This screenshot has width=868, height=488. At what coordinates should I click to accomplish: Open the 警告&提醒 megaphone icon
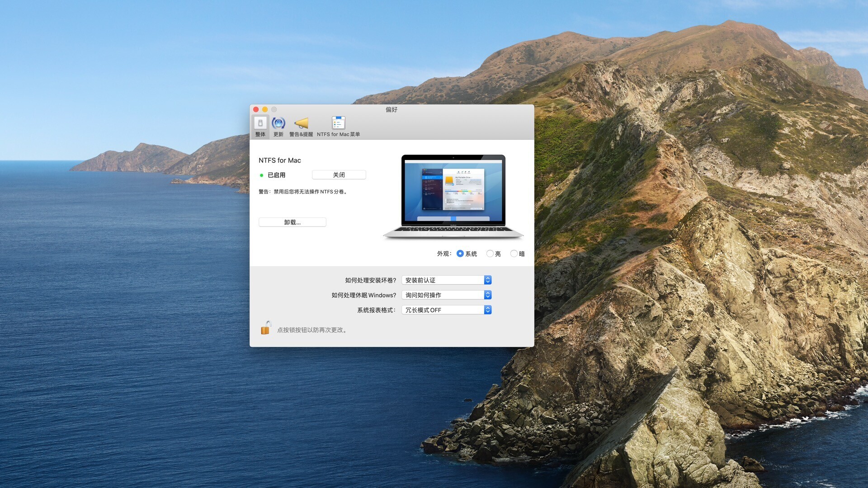click(x=301, y=126)
